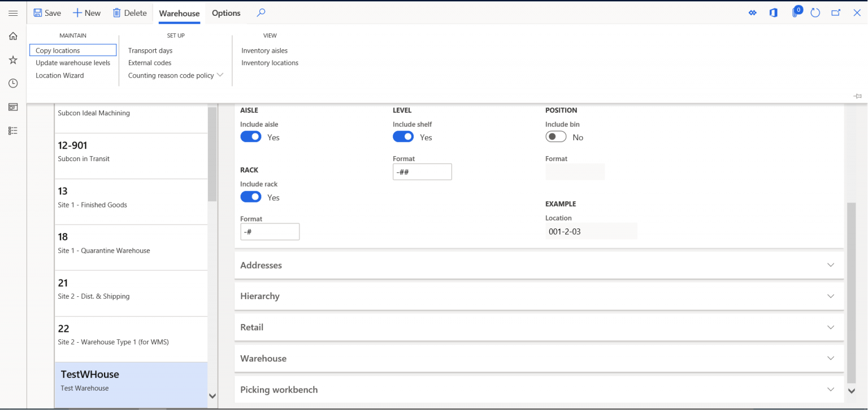Open the navigation pane hamburger menu
868x410 pixels.
tap(13, 12)
